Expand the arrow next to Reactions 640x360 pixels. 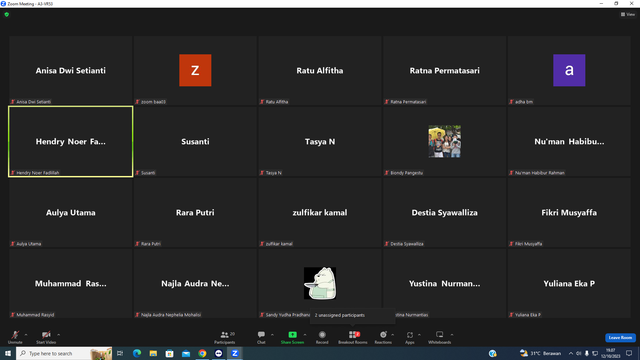pos(393,335)
